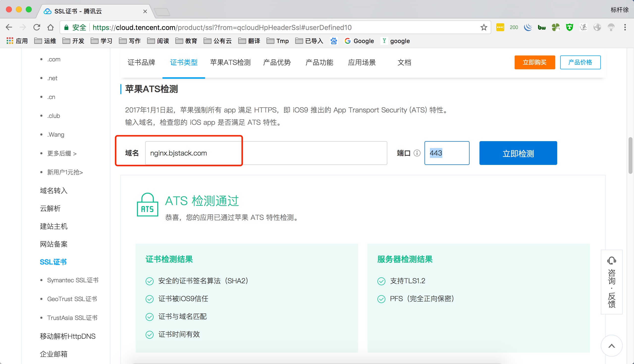Image resolution: width=634 pixels, height=364 pixels.
Task: Click the back-to-top arrow button
Action: point(611,346)
